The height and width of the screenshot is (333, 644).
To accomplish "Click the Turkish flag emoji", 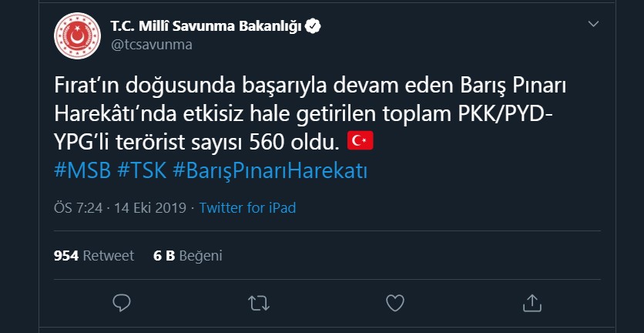I will 361,140.
